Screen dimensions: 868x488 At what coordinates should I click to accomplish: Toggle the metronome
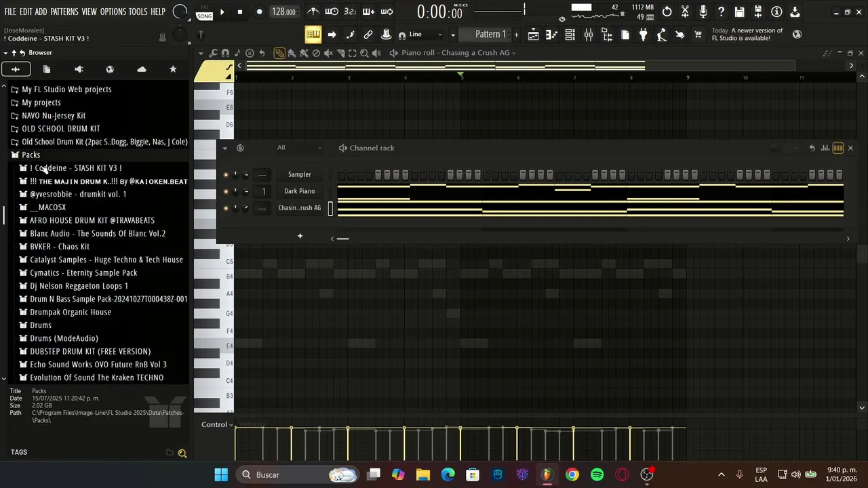click(x=313, y=12)
